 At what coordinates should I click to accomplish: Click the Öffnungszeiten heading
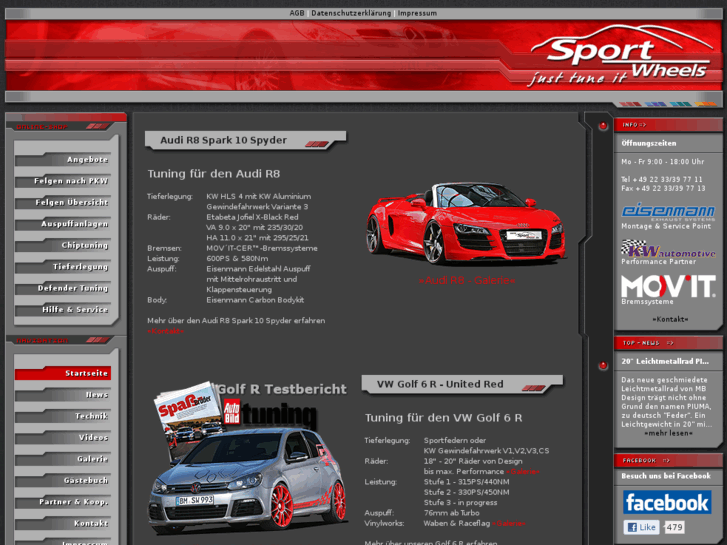[x=649, y=143]
